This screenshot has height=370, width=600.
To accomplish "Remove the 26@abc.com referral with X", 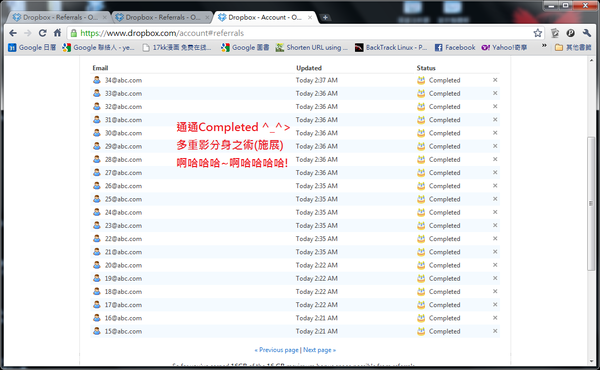I will pos(495,186).
